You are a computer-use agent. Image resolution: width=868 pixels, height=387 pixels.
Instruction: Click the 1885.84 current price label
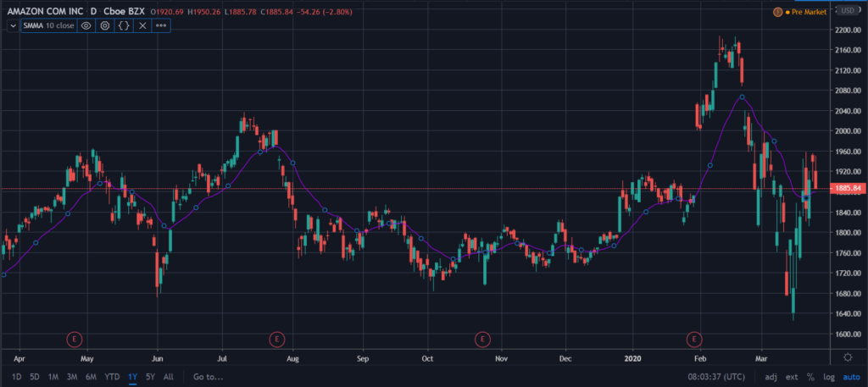pos(848,189)
